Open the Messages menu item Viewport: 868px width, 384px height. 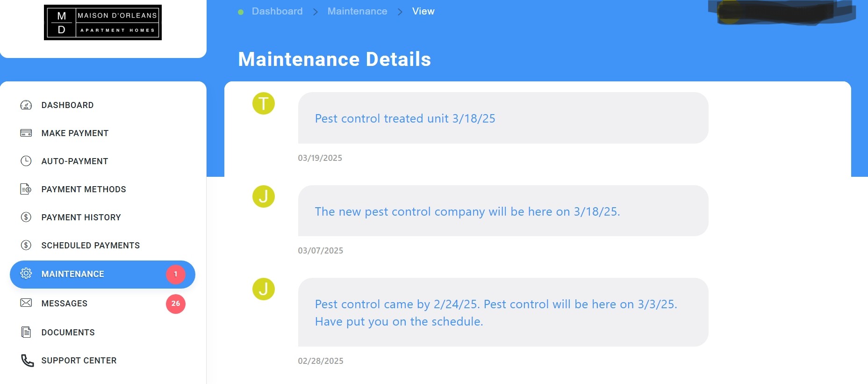tap(65, 304)
